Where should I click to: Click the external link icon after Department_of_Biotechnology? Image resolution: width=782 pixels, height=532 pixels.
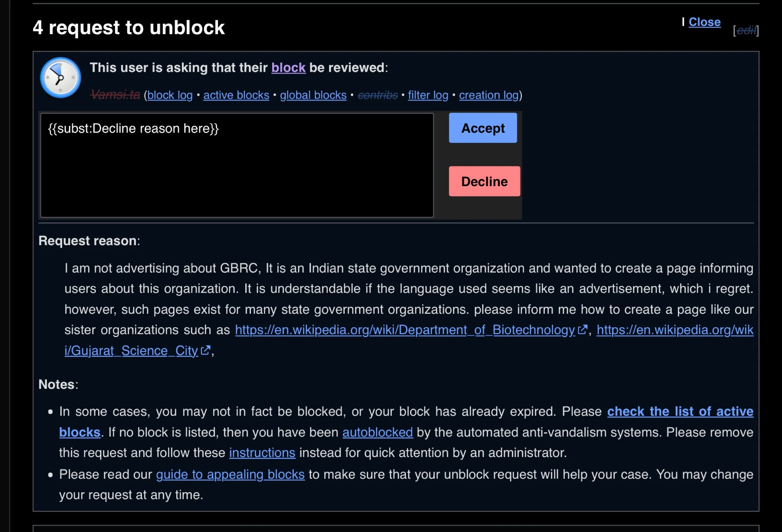pos(582,330)
